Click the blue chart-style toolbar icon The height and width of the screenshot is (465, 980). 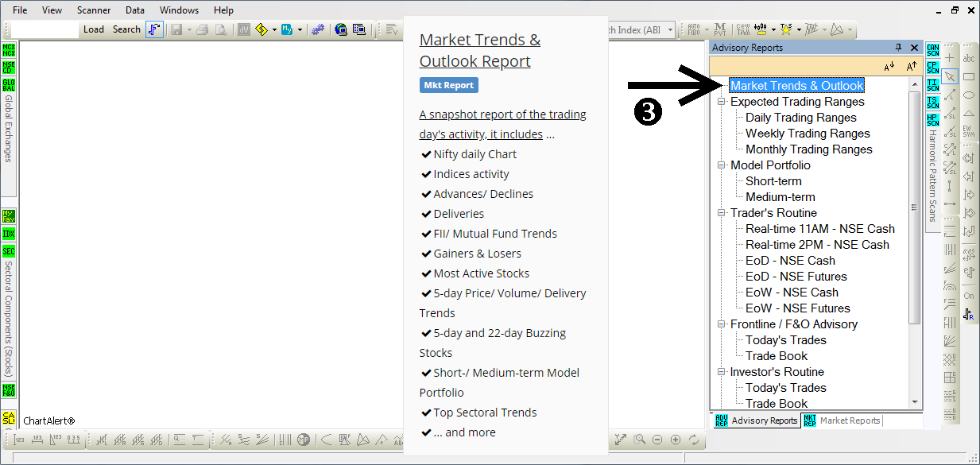[x=154, y=29]
